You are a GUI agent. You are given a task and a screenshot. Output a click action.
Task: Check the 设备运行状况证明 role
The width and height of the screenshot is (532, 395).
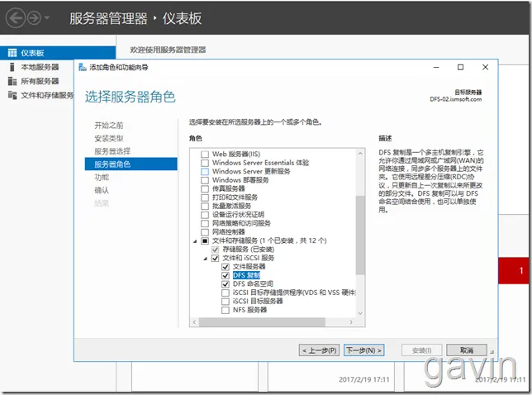click(205, 215)
